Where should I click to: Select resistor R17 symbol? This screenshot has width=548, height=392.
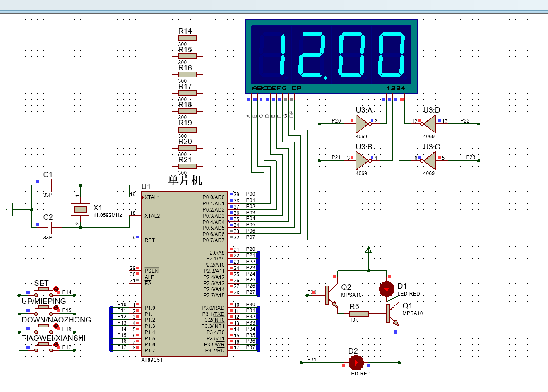(x=187, y=93)
